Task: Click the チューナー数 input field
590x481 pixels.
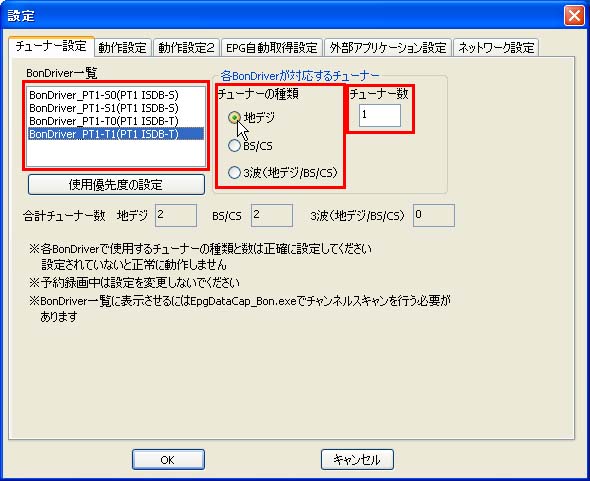Action: click(380, 115)
